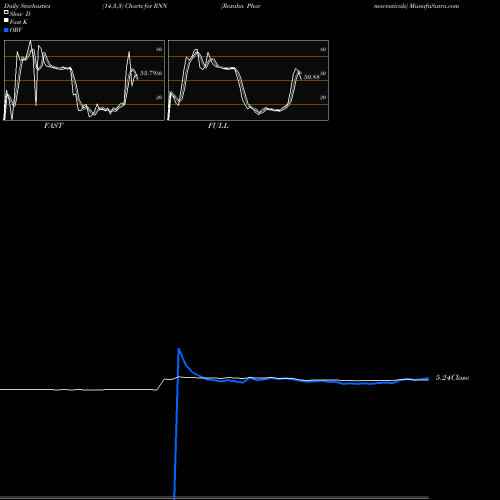Click the 20 level label in FAST chart
Viewport: 500px width, 500px height.
(159, 97)
